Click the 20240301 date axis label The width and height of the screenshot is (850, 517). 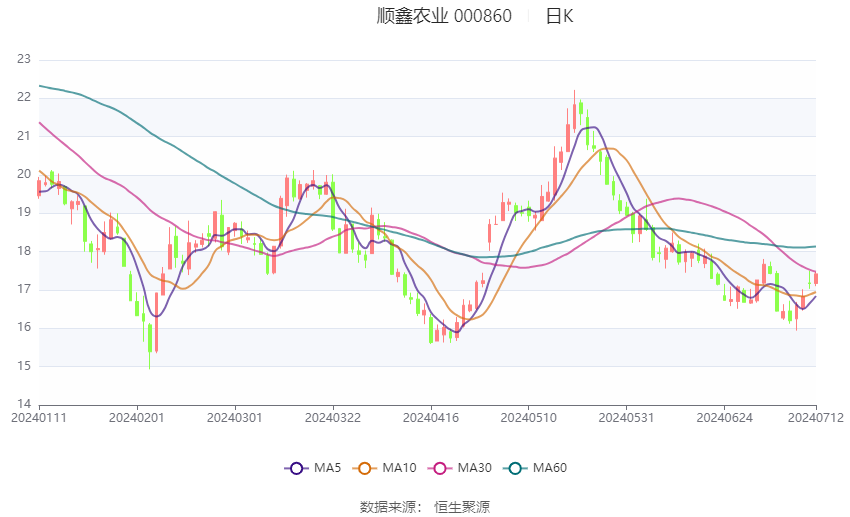point(235,418)
